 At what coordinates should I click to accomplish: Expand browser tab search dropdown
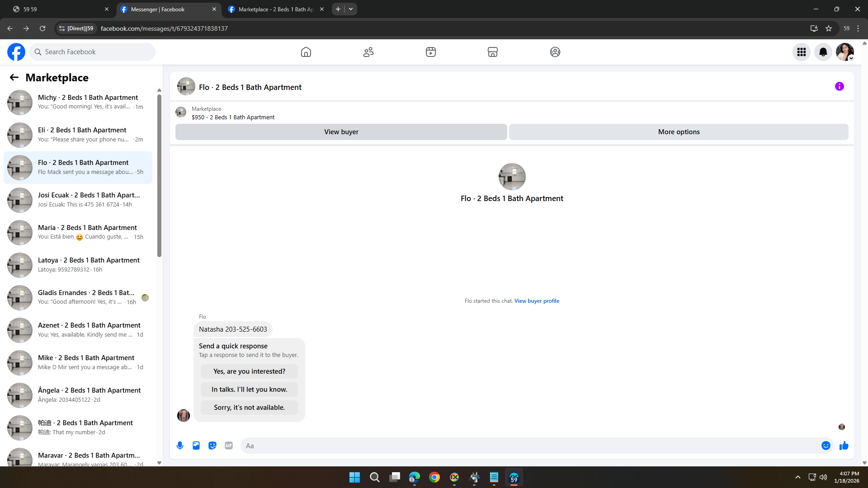coord(351,9)
